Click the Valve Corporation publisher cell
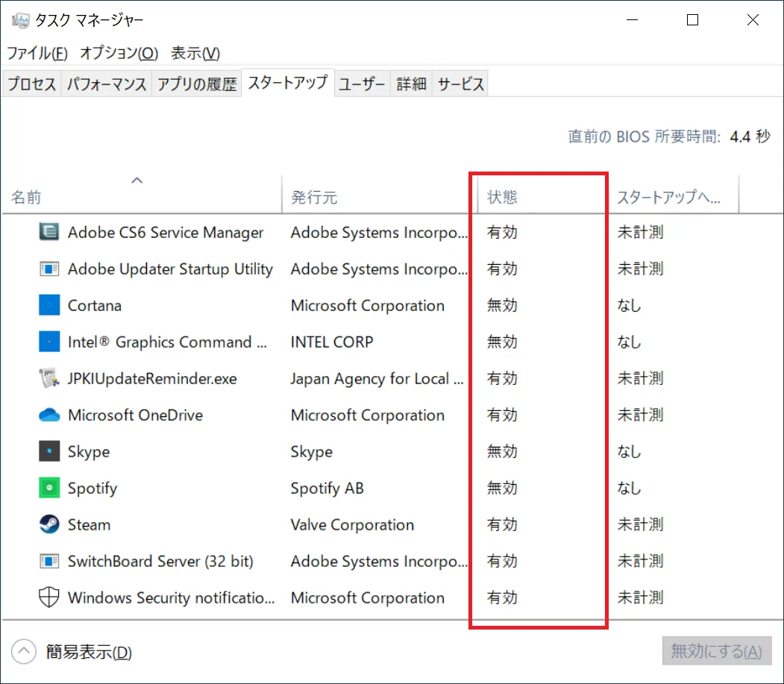Screen dimensions: 784x684 pos(353,525)
